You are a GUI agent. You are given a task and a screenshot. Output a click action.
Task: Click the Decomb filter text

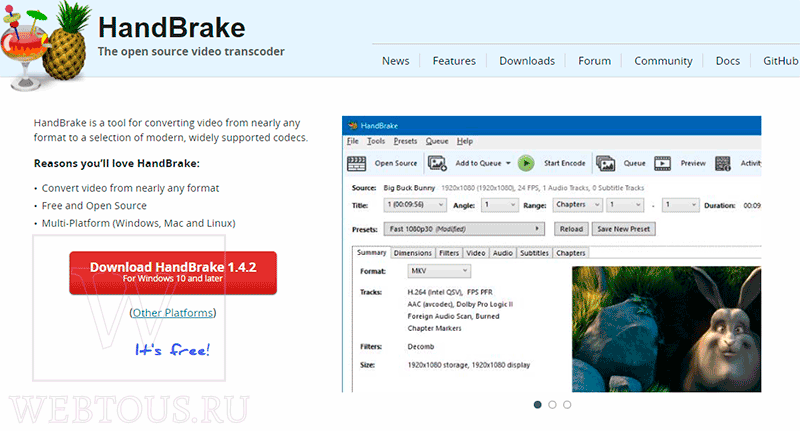(420, 347)
